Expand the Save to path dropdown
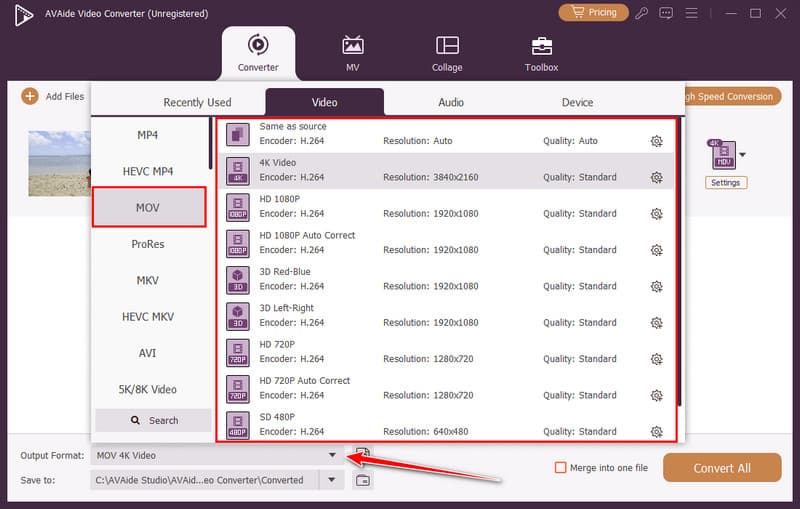 (x=332, y=480)
